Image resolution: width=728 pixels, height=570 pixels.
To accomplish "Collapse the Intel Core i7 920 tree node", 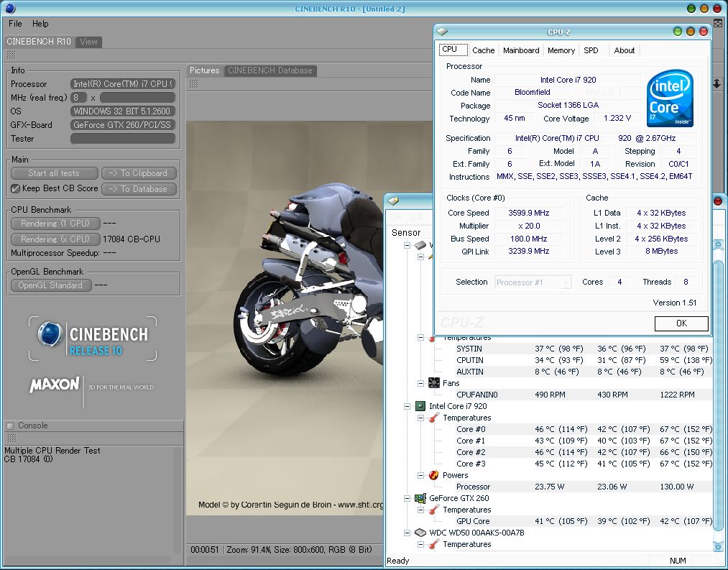I will (407, 406).
